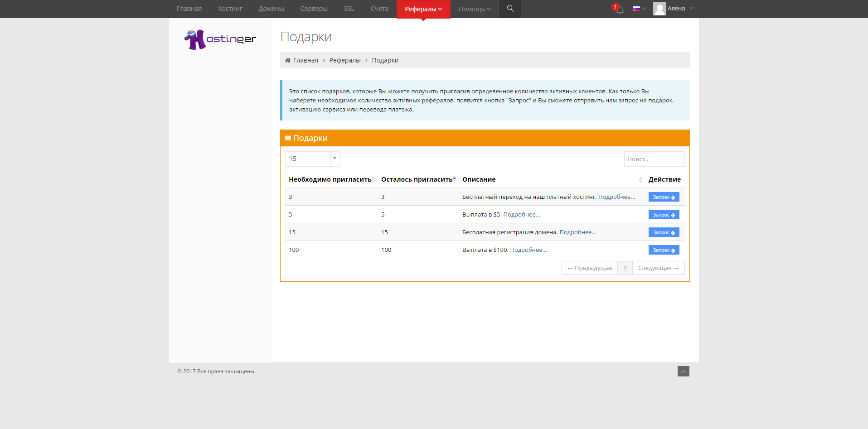Viewport: 868px width, 429px height.
Task: Open Подробнее link for the $5 payout
Action: coord(522,214)
